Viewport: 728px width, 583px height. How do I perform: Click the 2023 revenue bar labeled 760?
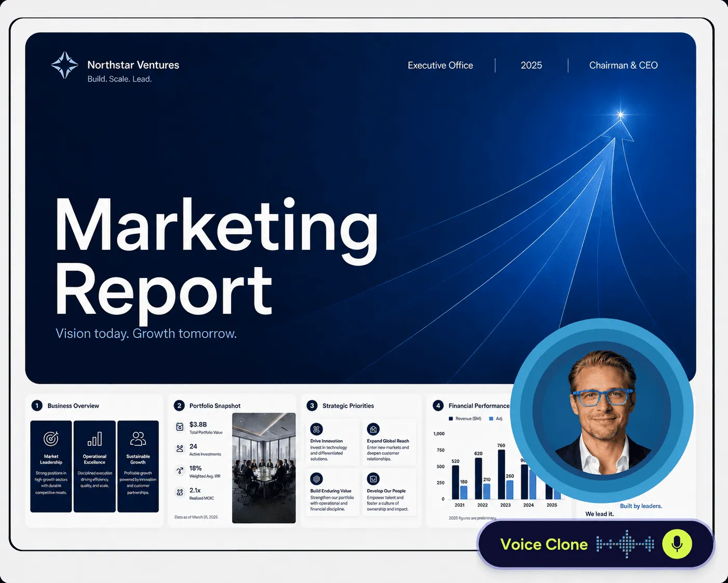coord(502,474)
